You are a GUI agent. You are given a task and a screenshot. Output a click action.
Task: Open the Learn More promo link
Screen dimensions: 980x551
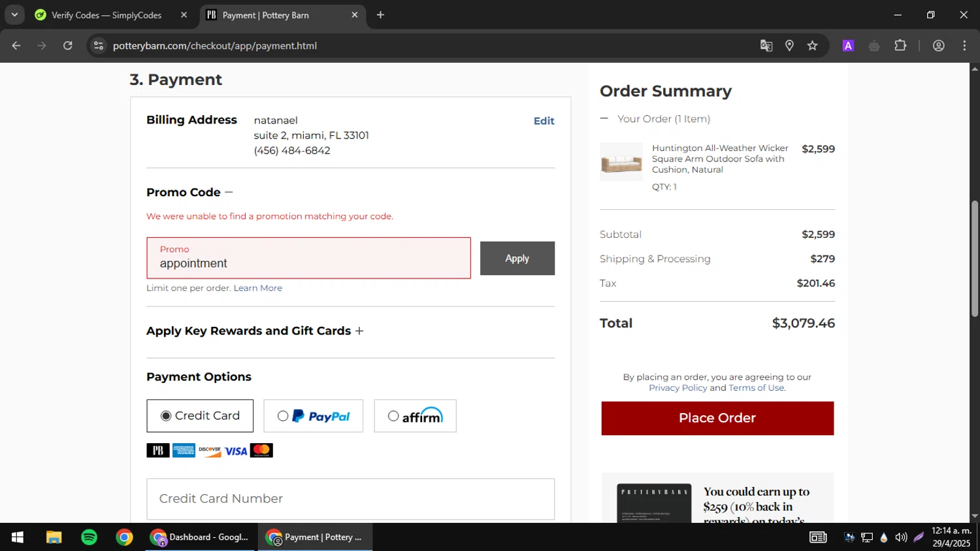click(x=258, y=288)
